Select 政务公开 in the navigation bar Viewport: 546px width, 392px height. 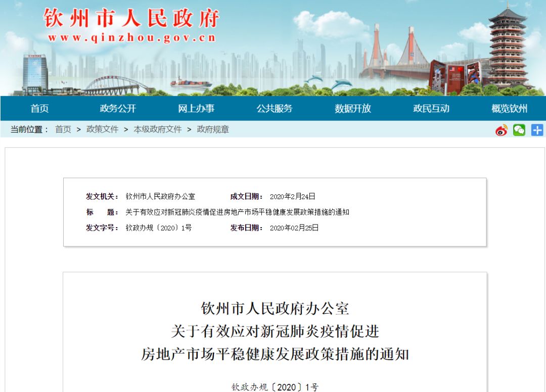(118, 108)
